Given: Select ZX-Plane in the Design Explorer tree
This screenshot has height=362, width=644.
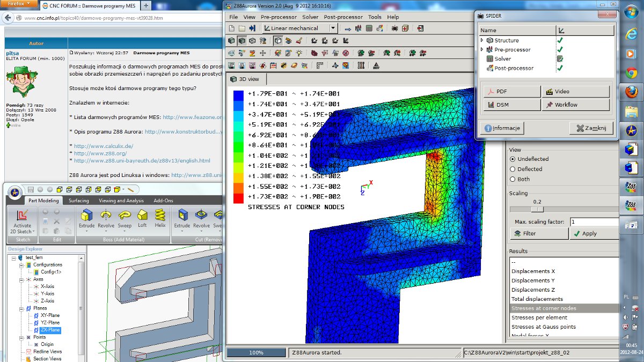Looking at the screenshot, I should pos(50,330).
